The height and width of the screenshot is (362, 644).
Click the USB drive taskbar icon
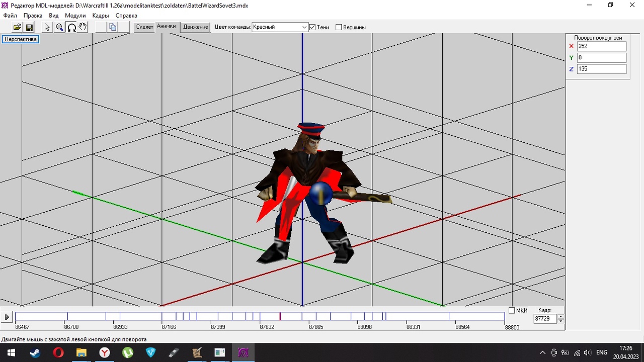[x=174, y=352]
